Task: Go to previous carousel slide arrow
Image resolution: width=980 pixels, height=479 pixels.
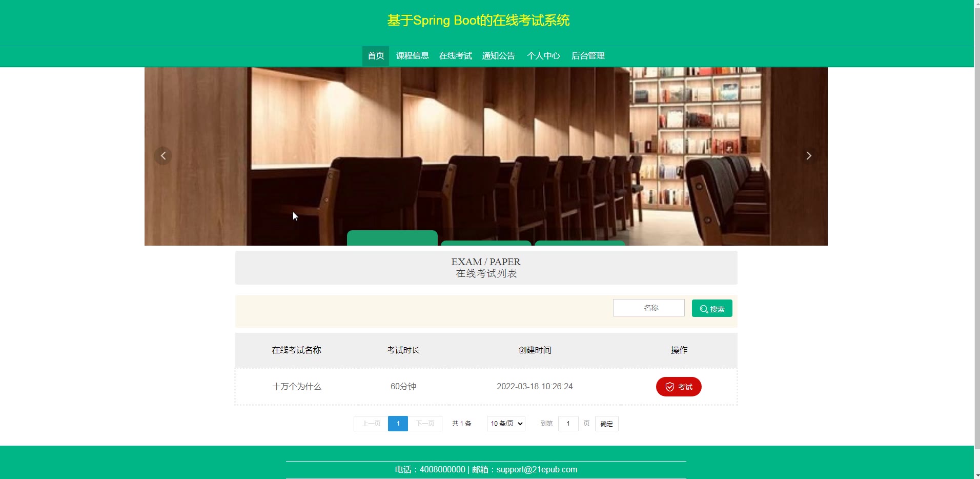Action: pyautogui.click(x=163, y=156)
